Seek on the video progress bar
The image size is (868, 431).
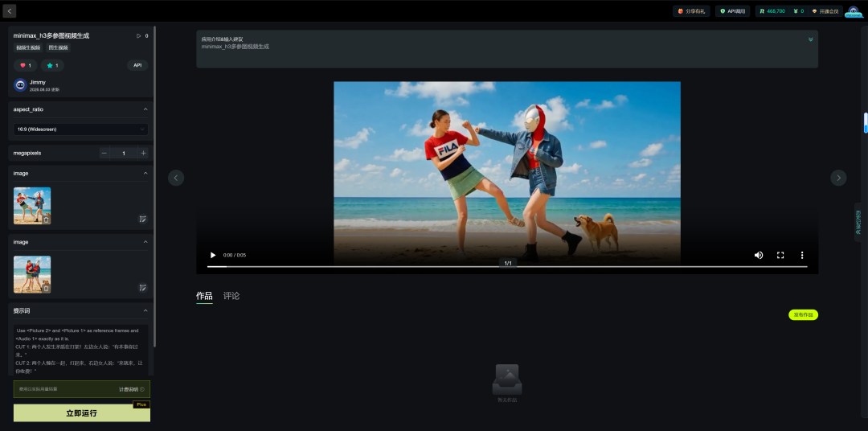pyautogui.click(x=507, y=267)
